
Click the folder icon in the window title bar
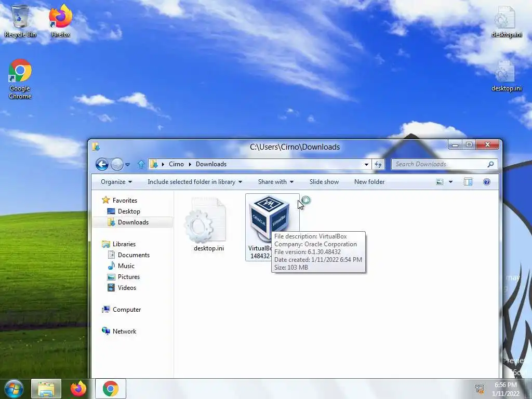click(x=96, y=147)
